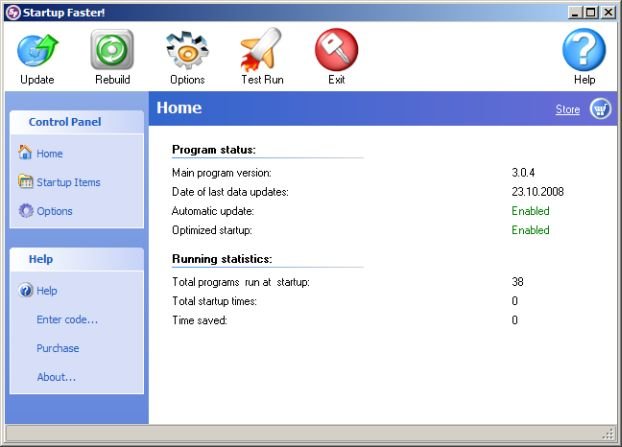This screenshot has height=447, width=622.
Task: Click the Update globe icon in toolbar
Action: [38, 50]
